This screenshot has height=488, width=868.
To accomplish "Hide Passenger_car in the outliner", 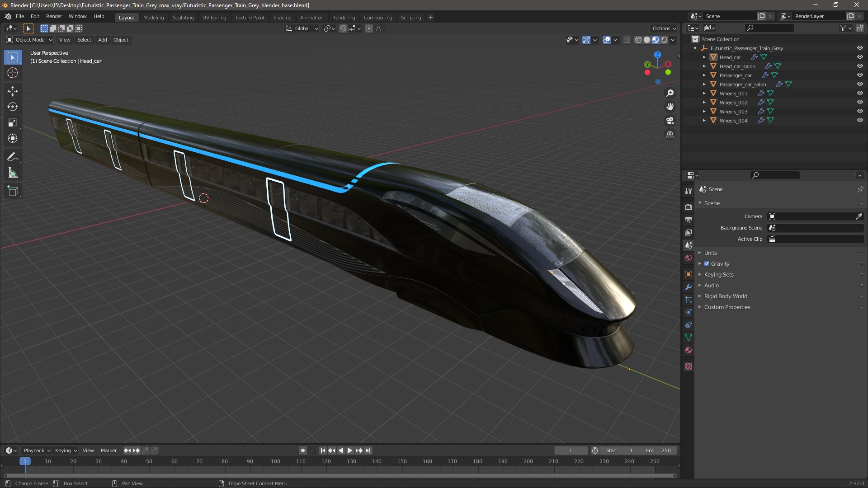I will [860, 75].
